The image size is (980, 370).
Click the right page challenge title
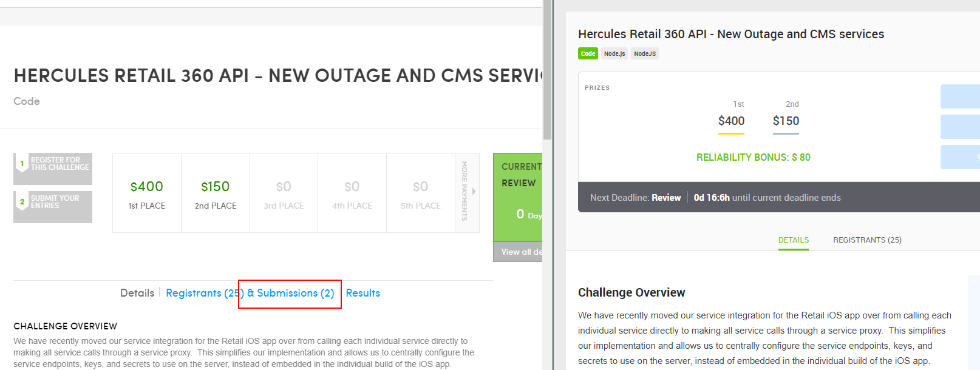click(x=731, y=34)
